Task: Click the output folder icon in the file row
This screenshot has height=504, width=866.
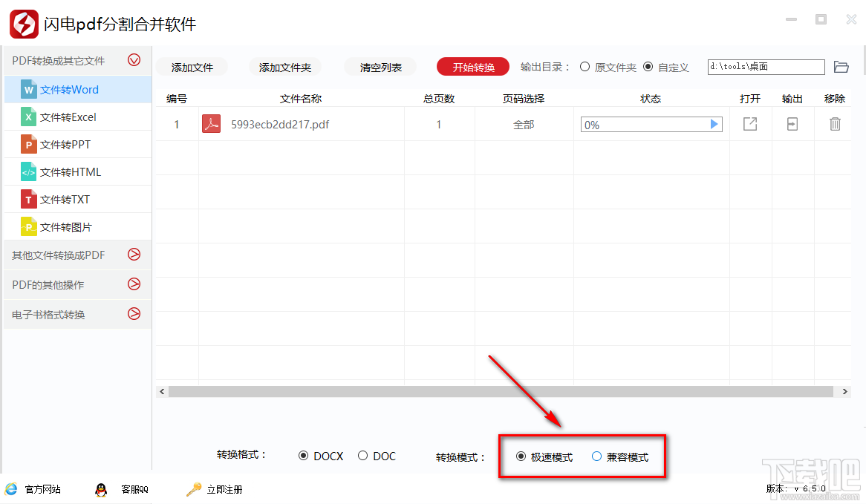Action: tap(792, 124)
